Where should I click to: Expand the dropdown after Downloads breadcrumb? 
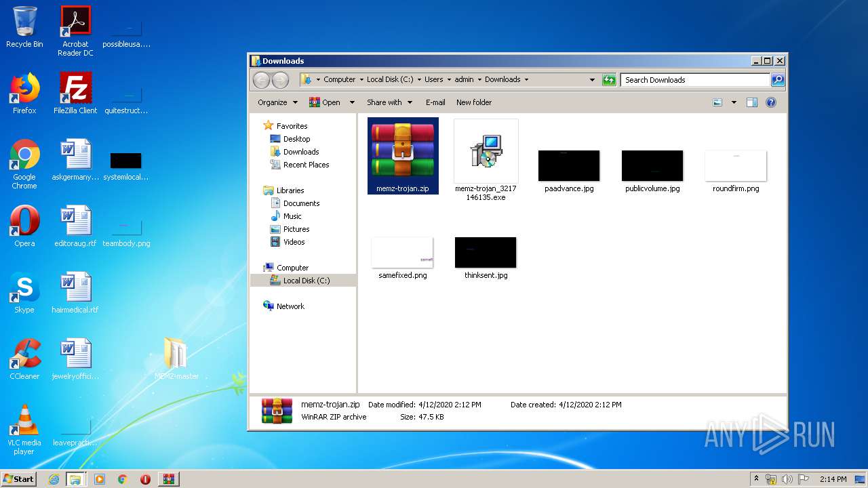(x=526, y=79)
